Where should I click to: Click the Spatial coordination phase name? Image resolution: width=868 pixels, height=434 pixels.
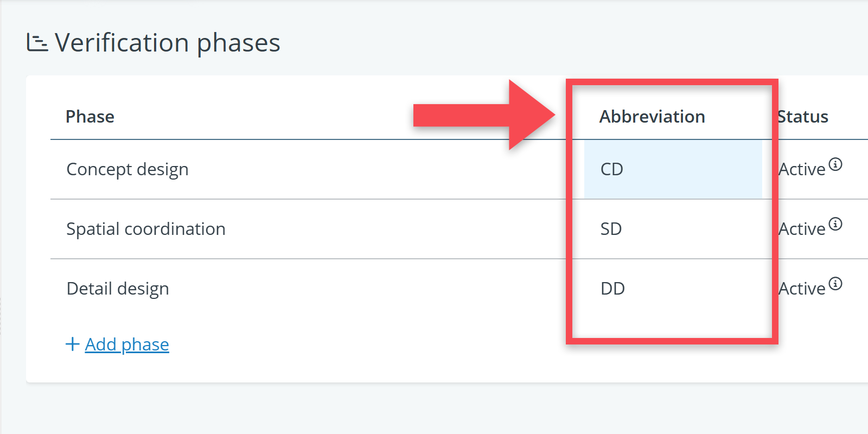pyautogui.click(x=146, y=229)
